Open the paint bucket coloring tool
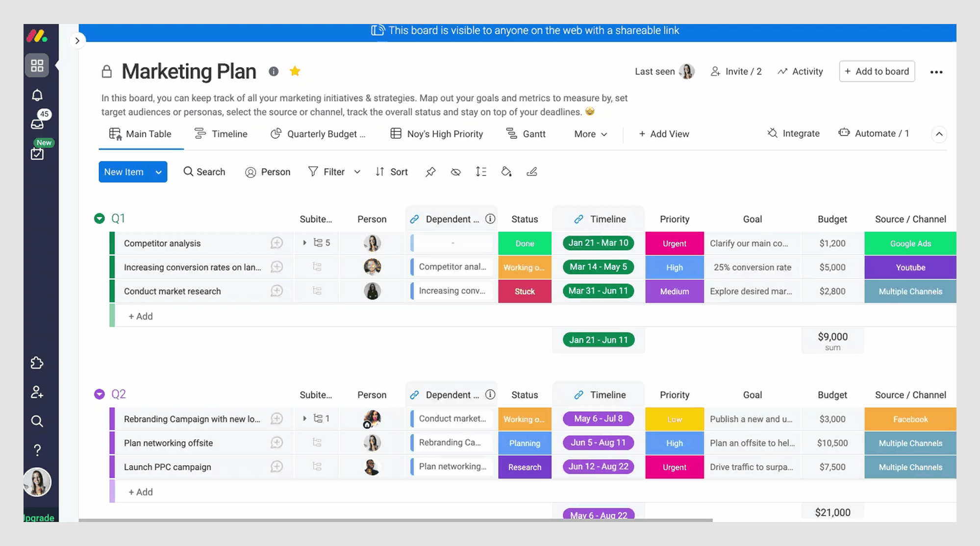This screenshot has width=980, height=546. [x=506, y=172]
